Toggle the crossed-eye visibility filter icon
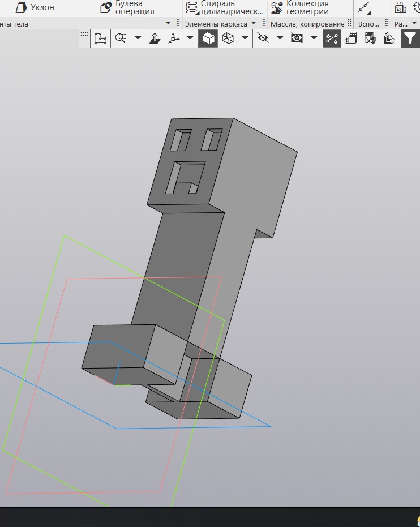Image resolution: width=420 pixels, height=527 pixels. (297, 38)
